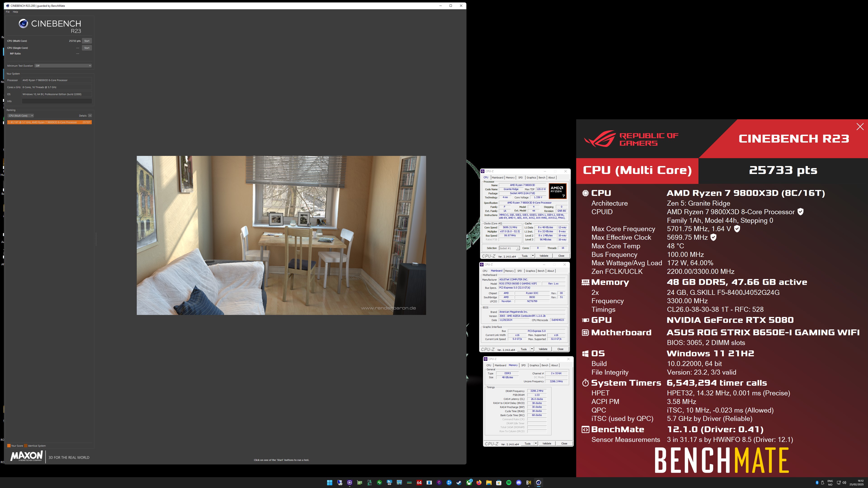This screenshot has height=488, width=868.
Task: Click the AMD Ryzen 7 logo in CPU-Z
Action: tap(557, 191)
